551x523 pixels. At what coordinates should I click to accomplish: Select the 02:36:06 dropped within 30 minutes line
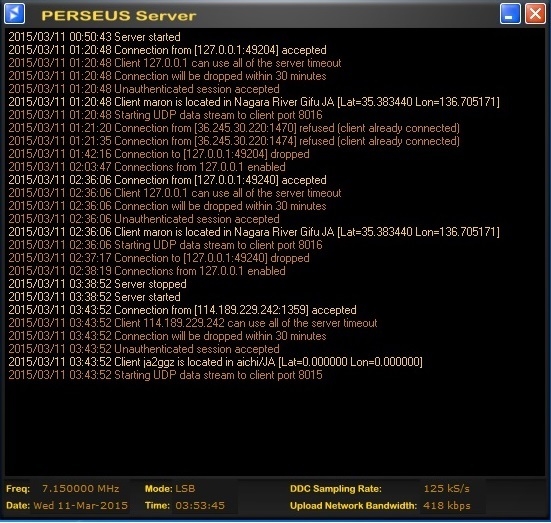[168, 206]
